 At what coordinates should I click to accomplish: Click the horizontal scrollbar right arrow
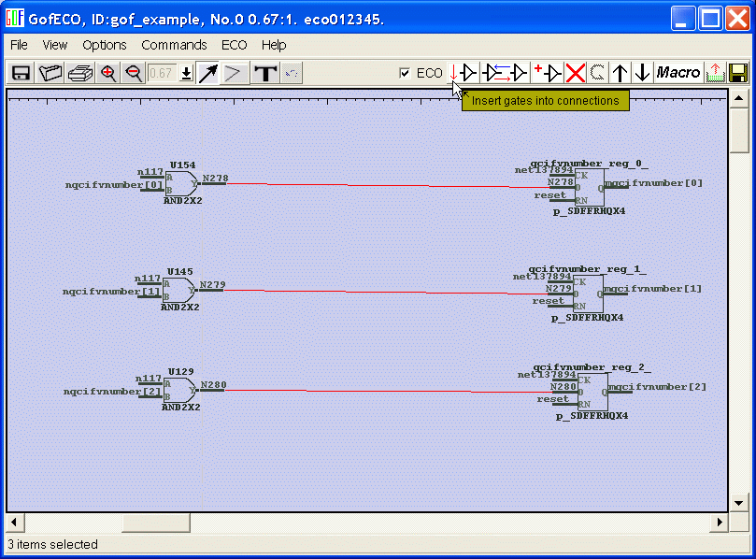[720, 523]
